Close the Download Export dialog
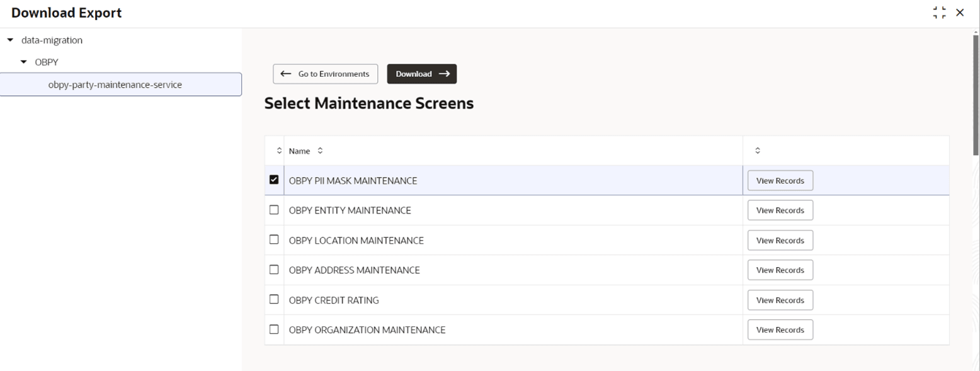This screenshot has width=980, height=371. pyautogui.click(x=960, y=13)
